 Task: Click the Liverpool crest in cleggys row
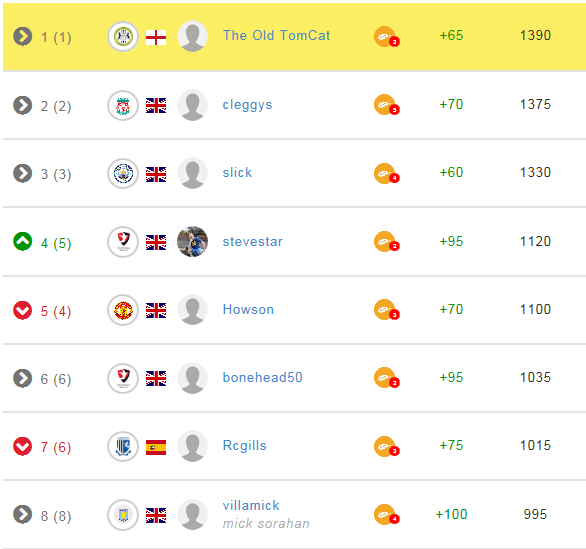[x=123, y=106]
